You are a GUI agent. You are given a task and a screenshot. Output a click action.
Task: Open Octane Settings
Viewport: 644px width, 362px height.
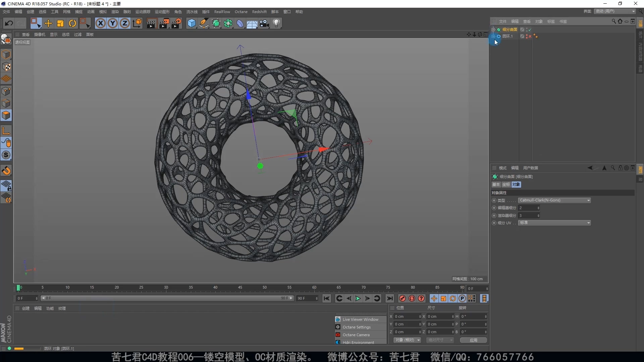pyautogui.click(x=361, y=327)
